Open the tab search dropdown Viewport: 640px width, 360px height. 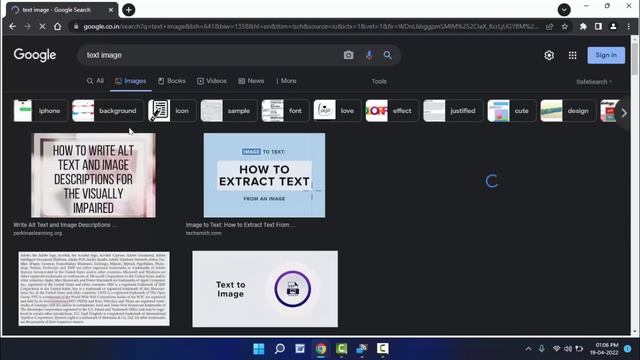(x=564, y=10)
